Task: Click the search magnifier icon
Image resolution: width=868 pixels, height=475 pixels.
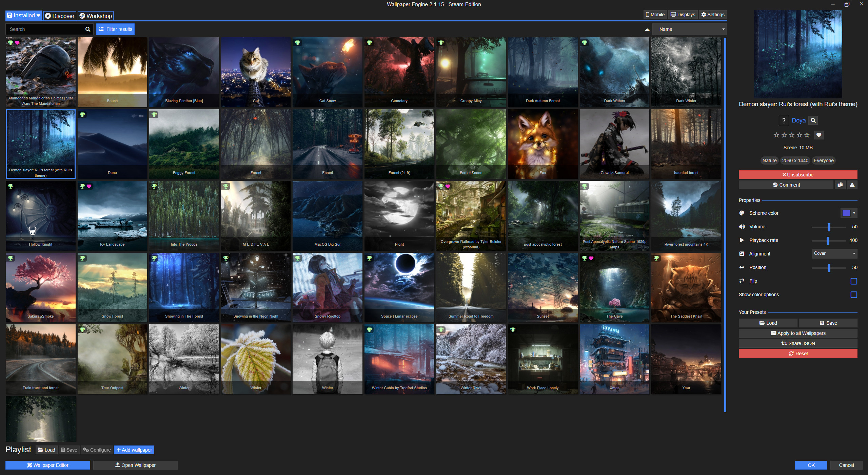Action: pos(88,29)
